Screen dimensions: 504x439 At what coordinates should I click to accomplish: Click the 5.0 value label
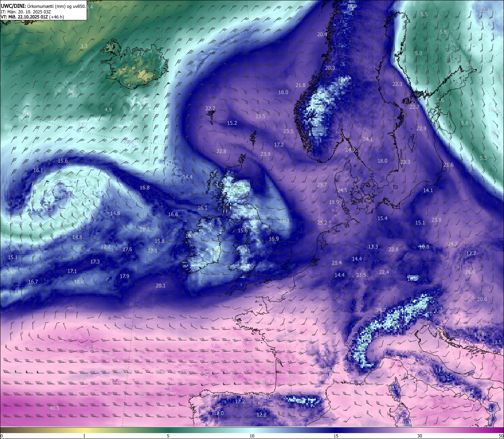point(419,54)
